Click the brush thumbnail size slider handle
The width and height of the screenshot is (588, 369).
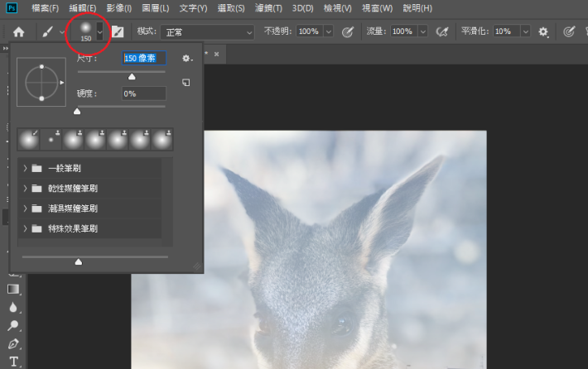click(x=79, y=261)
